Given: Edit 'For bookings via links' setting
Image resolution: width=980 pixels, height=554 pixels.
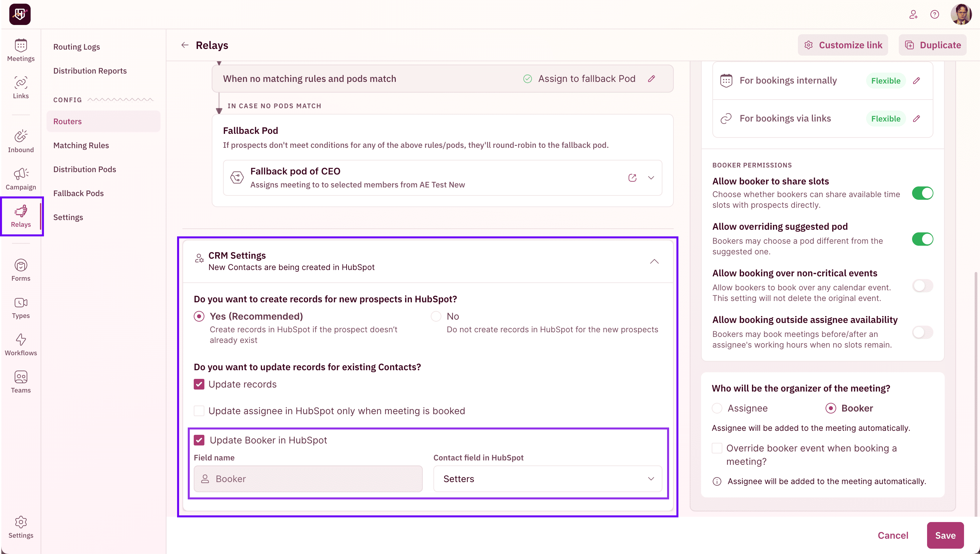Looking at the screenshot, I should [x=916, y=119].
